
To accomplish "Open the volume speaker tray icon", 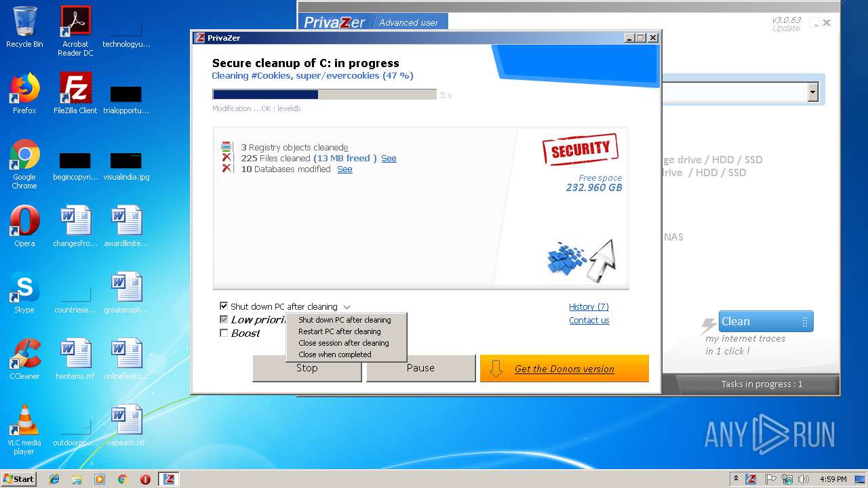I will 804,479.
